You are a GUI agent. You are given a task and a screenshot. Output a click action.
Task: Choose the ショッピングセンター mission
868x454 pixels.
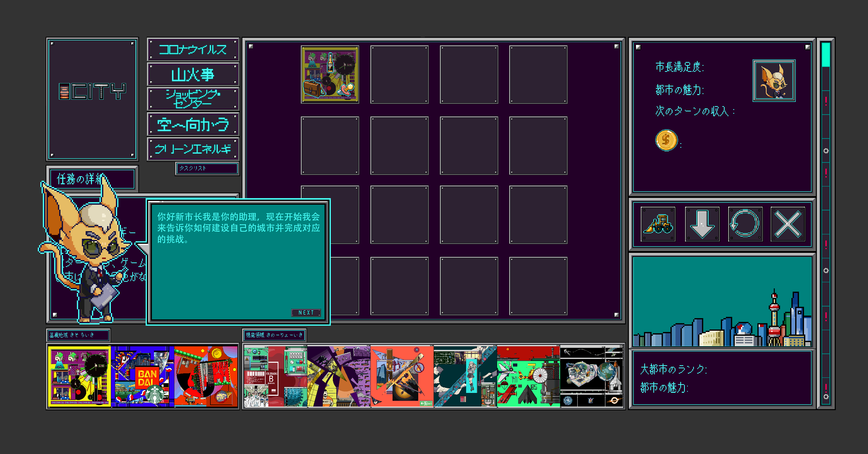point(193,99)
